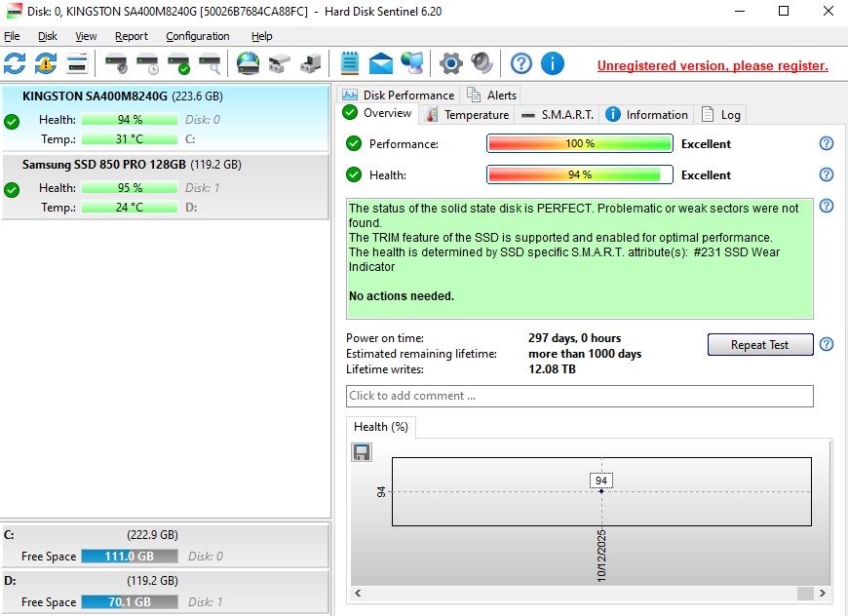848x616 pixels.
Task: Switch to the Alerts tab
Action: coord(491,96)
